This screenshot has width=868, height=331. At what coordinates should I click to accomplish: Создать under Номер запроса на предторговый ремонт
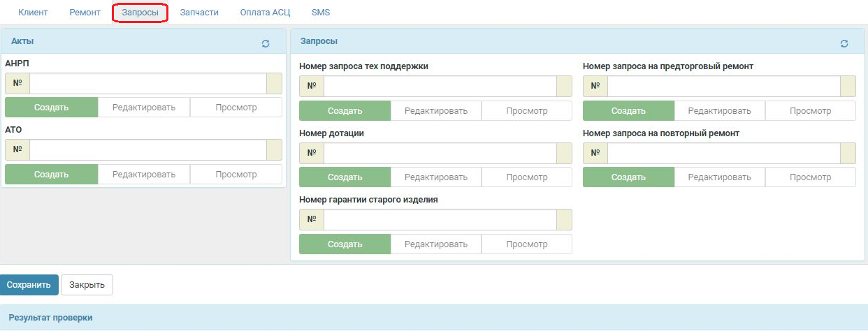(x=629, y=111)
